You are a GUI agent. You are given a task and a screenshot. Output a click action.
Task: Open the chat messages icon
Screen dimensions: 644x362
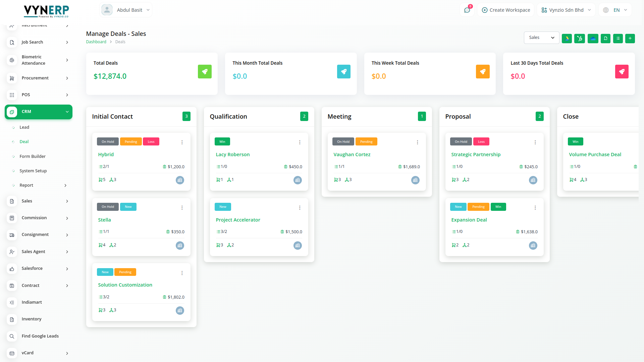467,10
